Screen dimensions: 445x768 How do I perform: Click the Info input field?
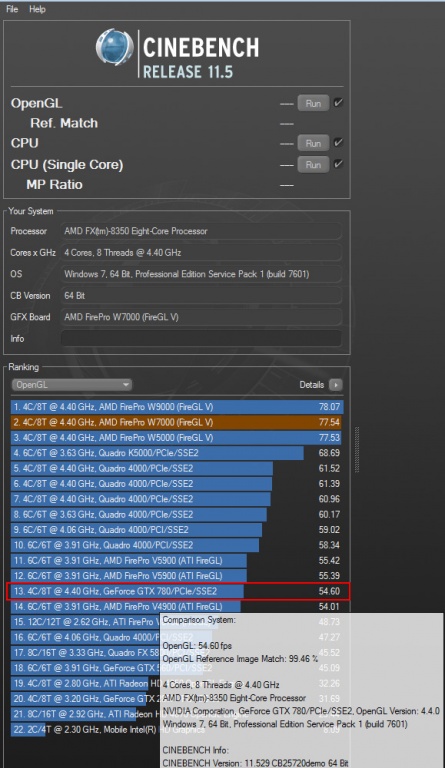pyautogui.click(x=201, y=338)
